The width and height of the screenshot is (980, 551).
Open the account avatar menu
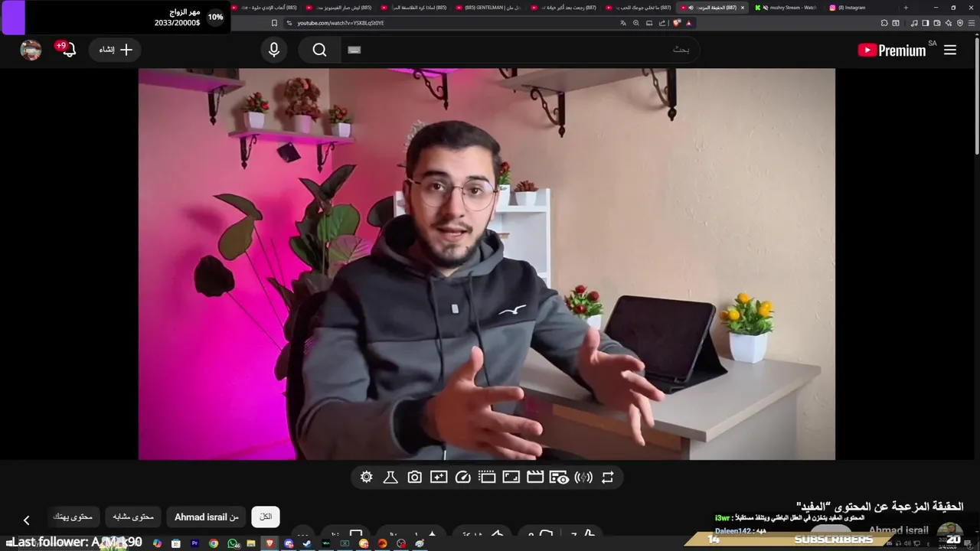(31, 50)
